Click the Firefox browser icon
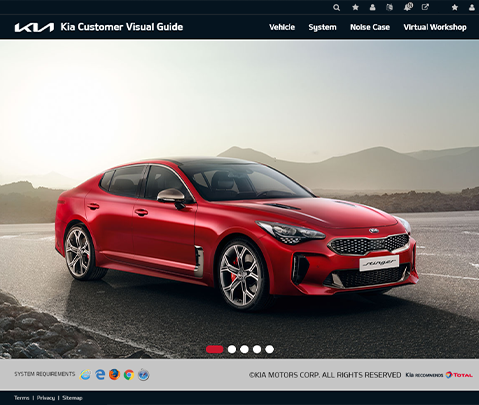The height and width of the screenshot is (405, 479). coord(114,375)
